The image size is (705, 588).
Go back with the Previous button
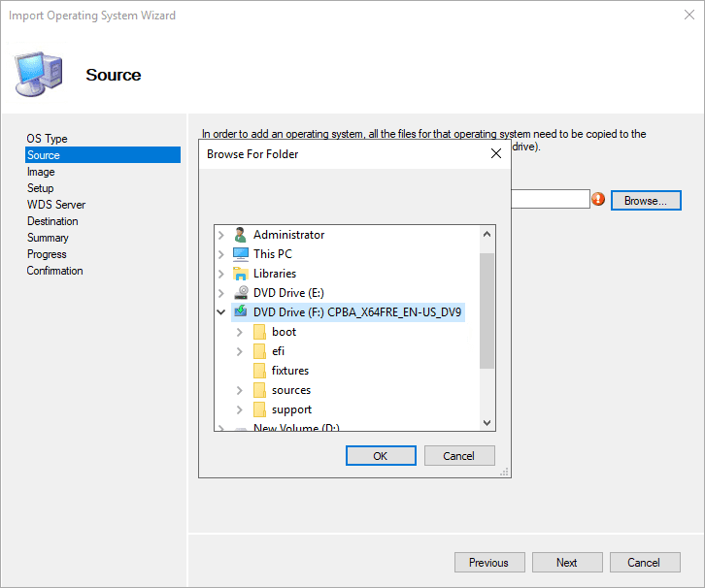coord(489,563)
